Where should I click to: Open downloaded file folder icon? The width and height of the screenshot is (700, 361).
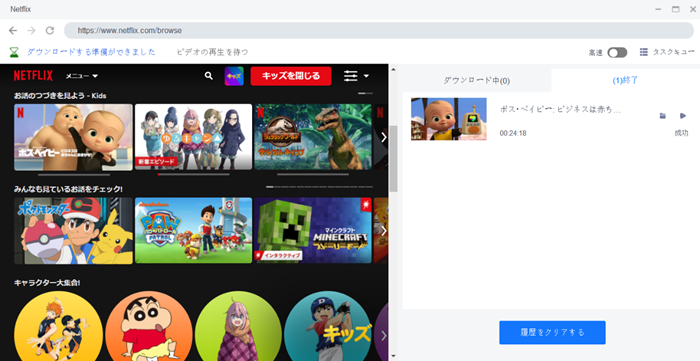(662, 116)
